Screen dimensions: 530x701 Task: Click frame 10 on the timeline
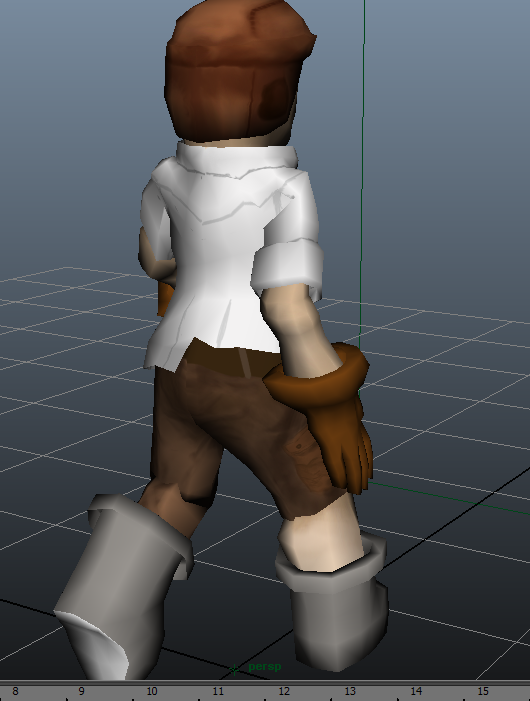(x=151, y=691)
